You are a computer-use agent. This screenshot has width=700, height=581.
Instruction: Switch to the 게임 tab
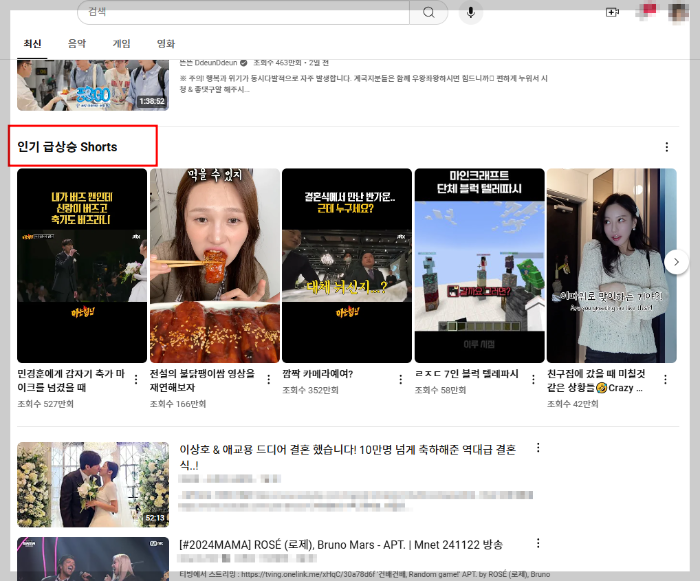(x=121, y=44)
